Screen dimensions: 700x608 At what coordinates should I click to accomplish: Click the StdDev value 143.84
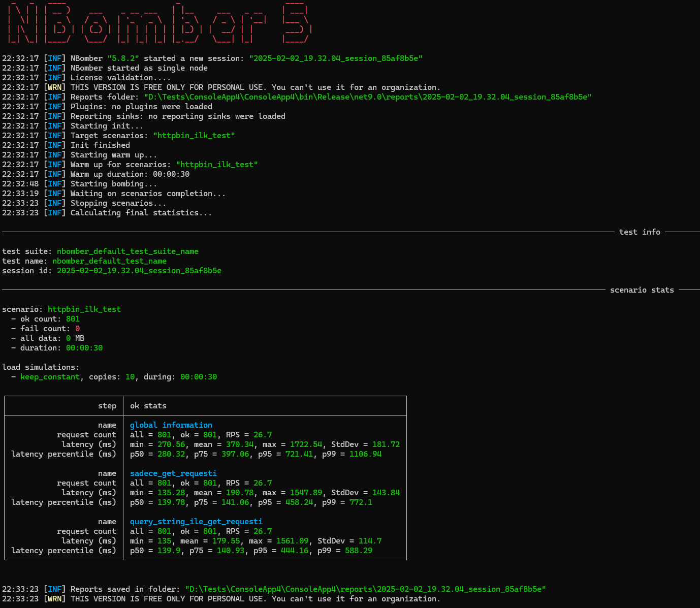386,493
